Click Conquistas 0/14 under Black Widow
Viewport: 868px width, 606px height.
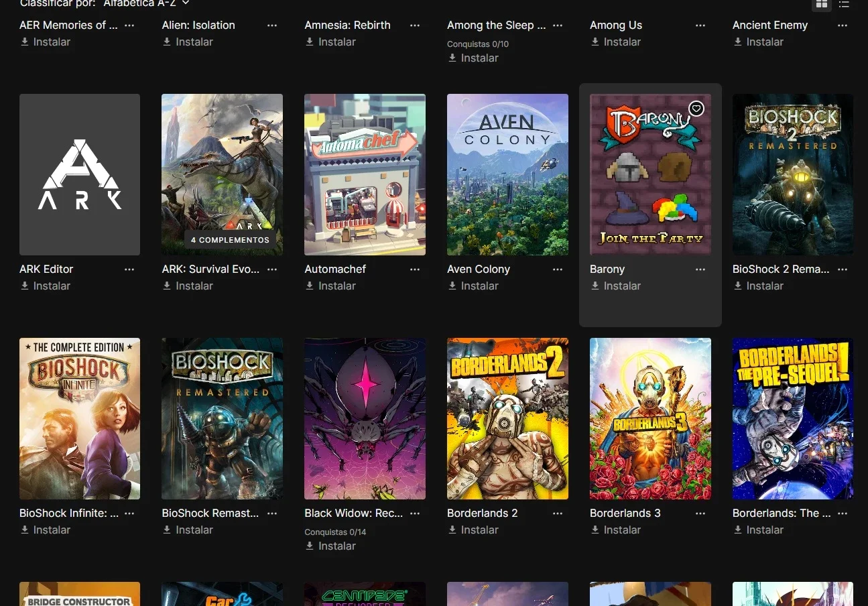(335, 532)
